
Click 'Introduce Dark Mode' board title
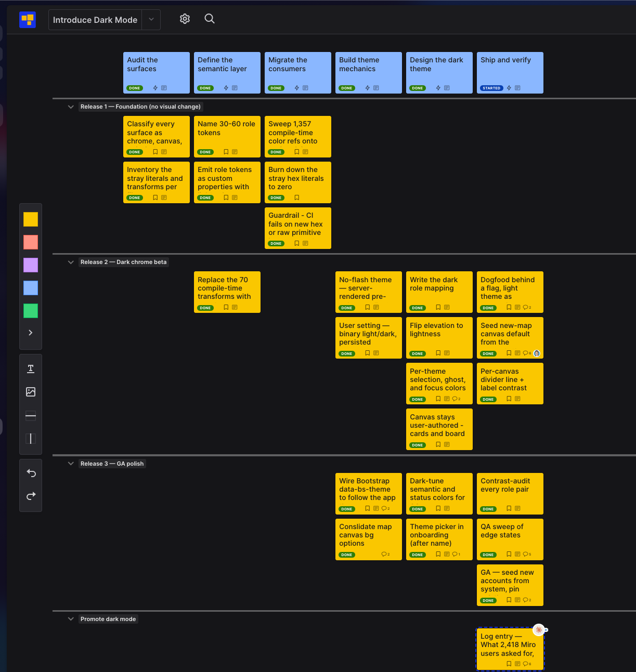(x=95, y=20)
